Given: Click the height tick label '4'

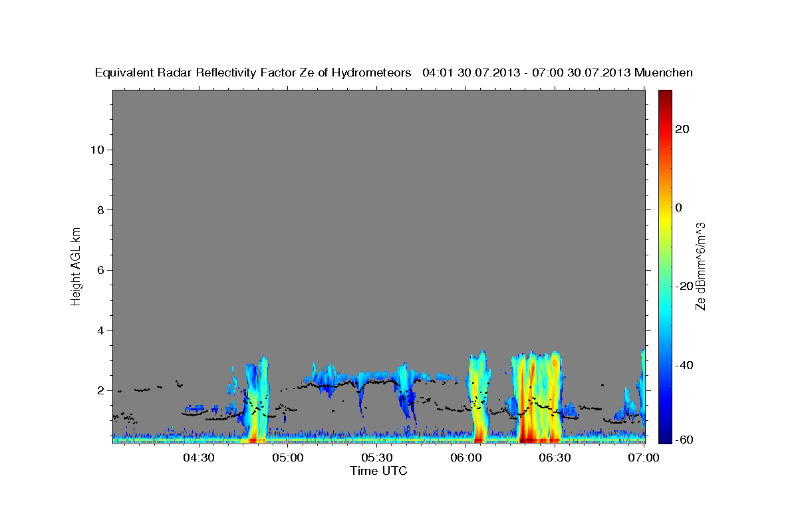Looking at the screenshot, I should click(x=100, y=331).
